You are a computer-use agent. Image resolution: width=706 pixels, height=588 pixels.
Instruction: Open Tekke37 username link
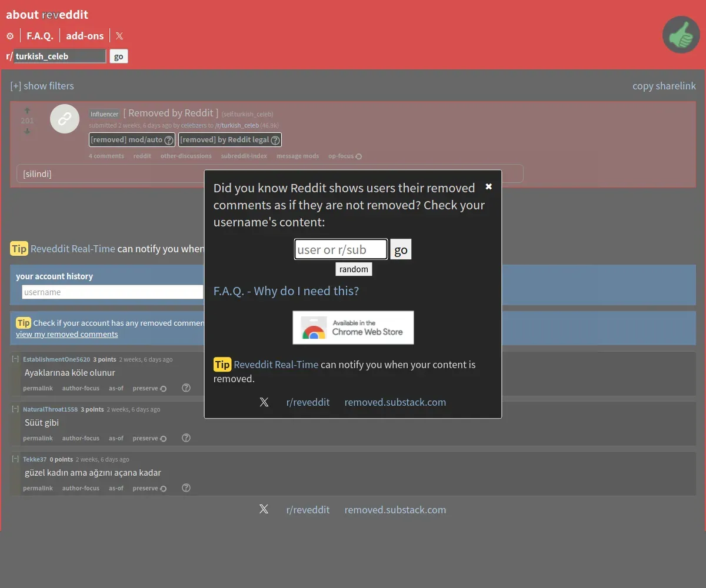pyautogui.click(x=35, y=459)
